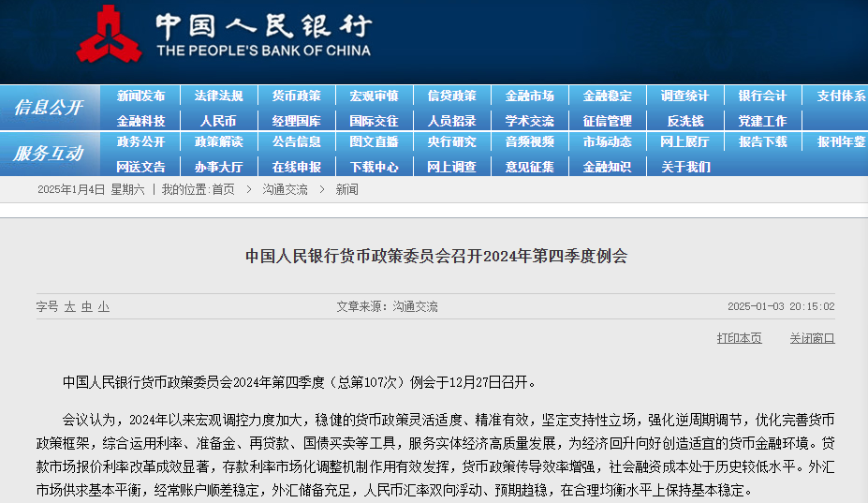Open the 报告下载 link
Screen dimensions: 868x503
[x=762, y=141]
